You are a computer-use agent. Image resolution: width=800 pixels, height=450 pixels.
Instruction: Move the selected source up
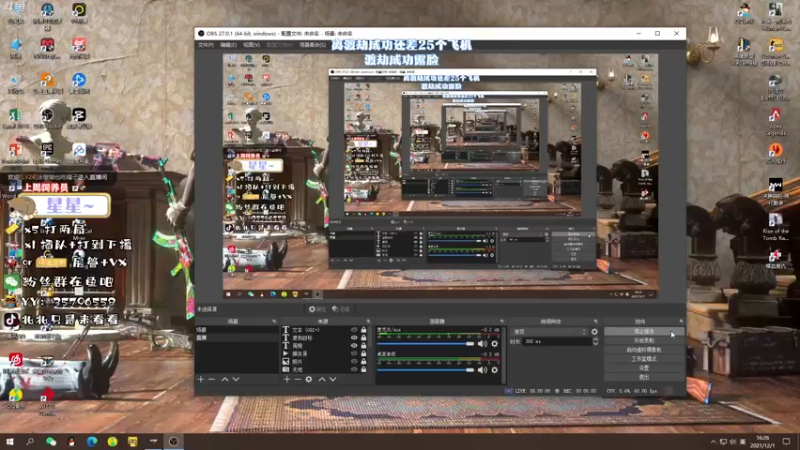click(x=322, y=379)
